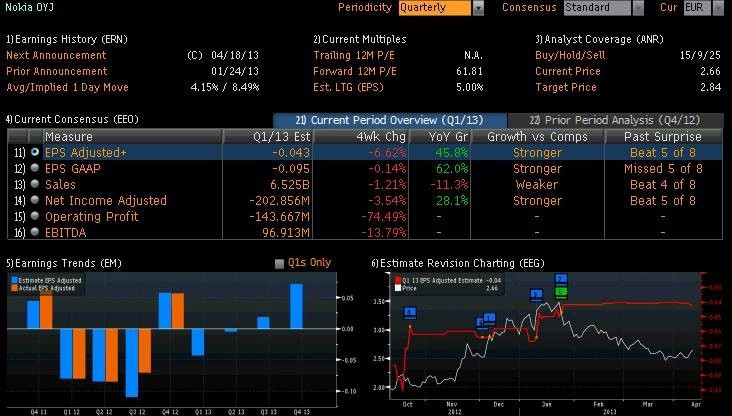Click the Buy/Hold/Sell value 15/9/25
Viewport: 732px width, 416px height.
pyautogui.click(x=700, y=55)
